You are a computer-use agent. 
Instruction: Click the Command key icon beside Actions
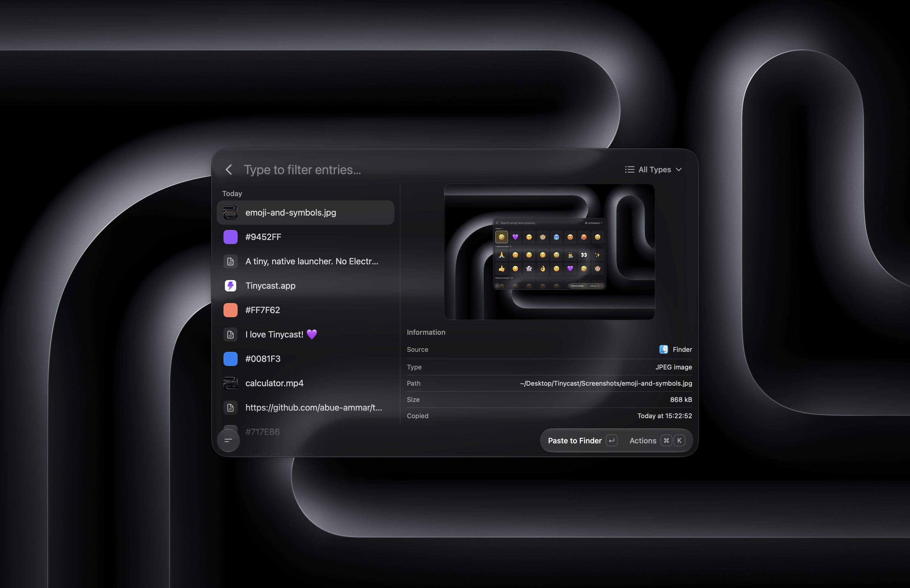point(666,441)
